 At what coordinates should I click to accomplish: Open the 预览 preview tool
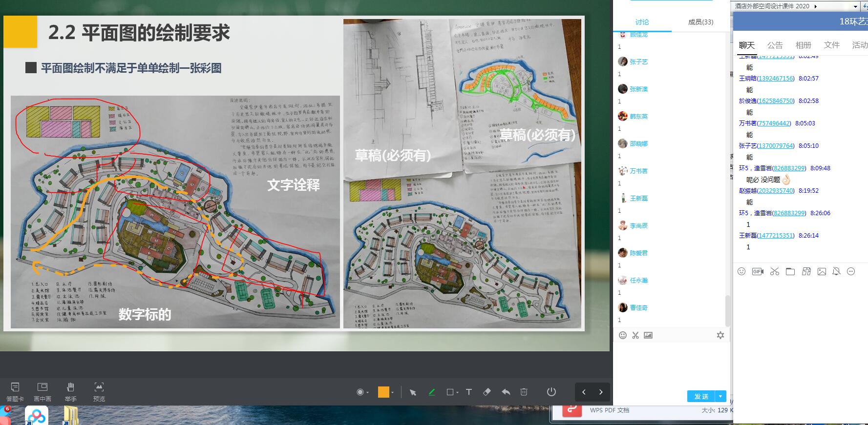point(99,392)
